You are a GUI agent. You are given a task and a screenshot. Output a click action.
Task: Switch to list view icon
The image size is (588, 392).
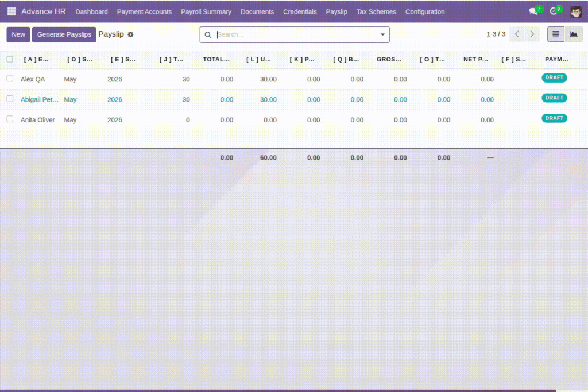(556, 34)
